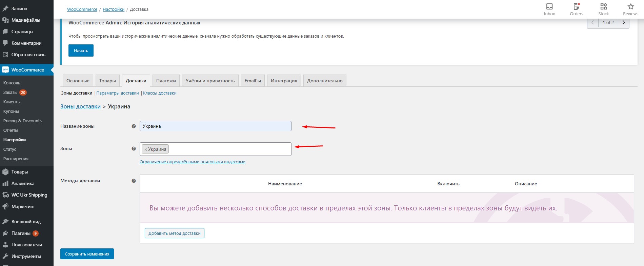The height and width of the screenshot is (266, 644).
Task: Open WC Ukr Shipping in sidebar
Action: click(29, 195)
